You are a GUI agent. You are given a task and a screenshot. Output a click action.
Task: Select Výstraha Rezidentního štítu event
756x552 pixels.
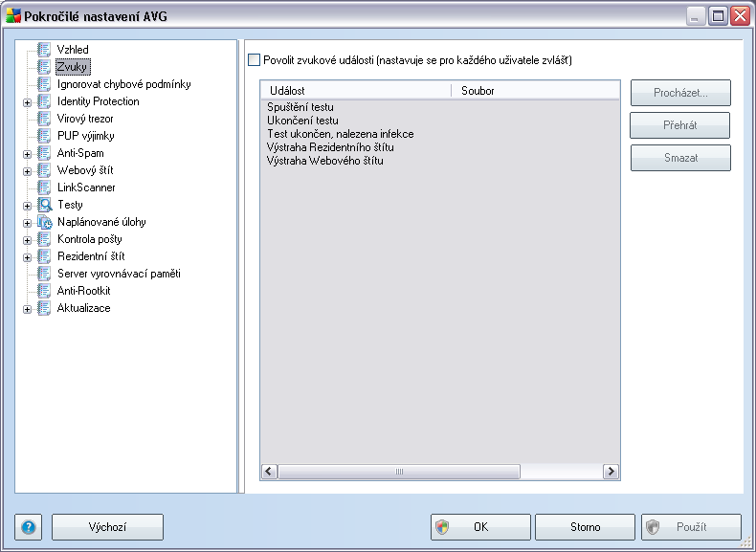coord(330,147)
